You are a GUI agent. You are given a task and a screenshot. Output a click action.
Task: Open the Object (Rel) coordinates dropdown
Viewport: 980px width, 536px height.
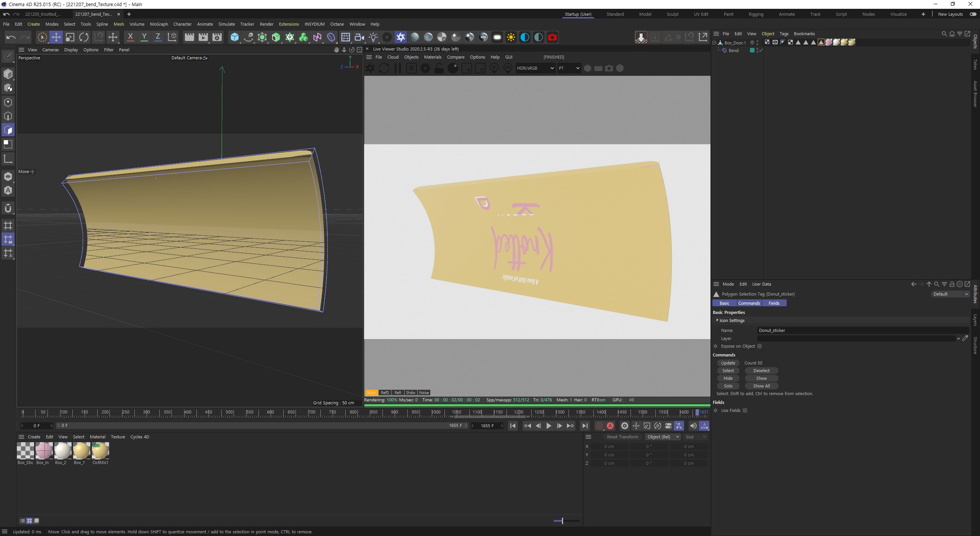(x=663, y=437)
